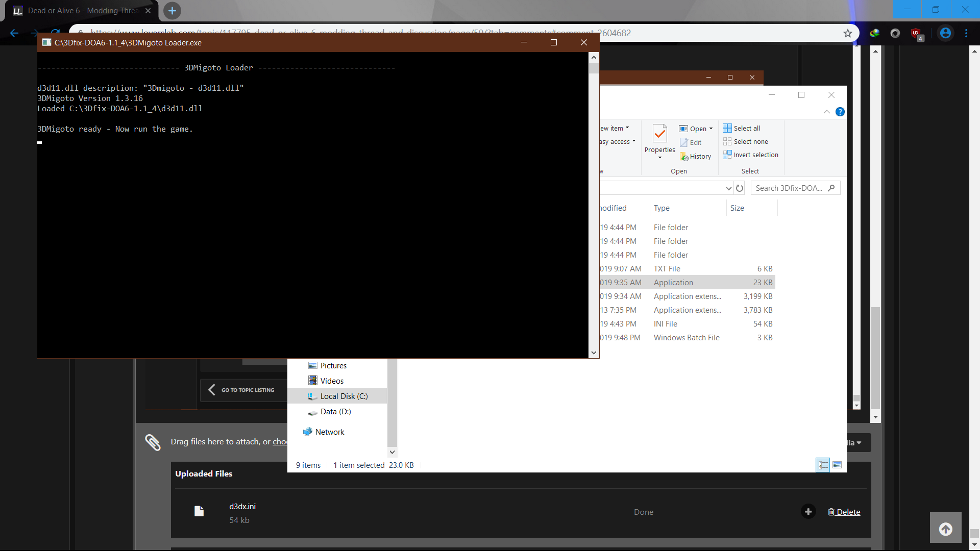Open the uBlock Origin extension icon
Screen dimensions: 980x551
point(917,34)
